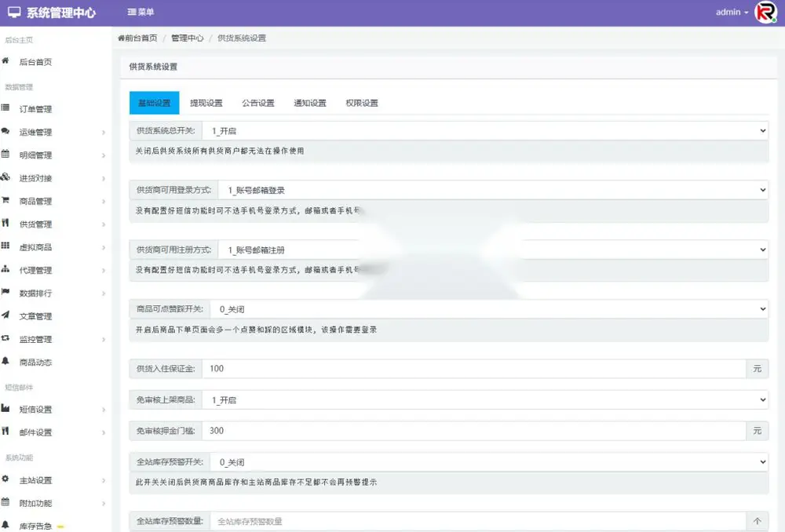Open the 供货商可用登录方式 dropdown
The image size is (785, 532).
point(493,190)
